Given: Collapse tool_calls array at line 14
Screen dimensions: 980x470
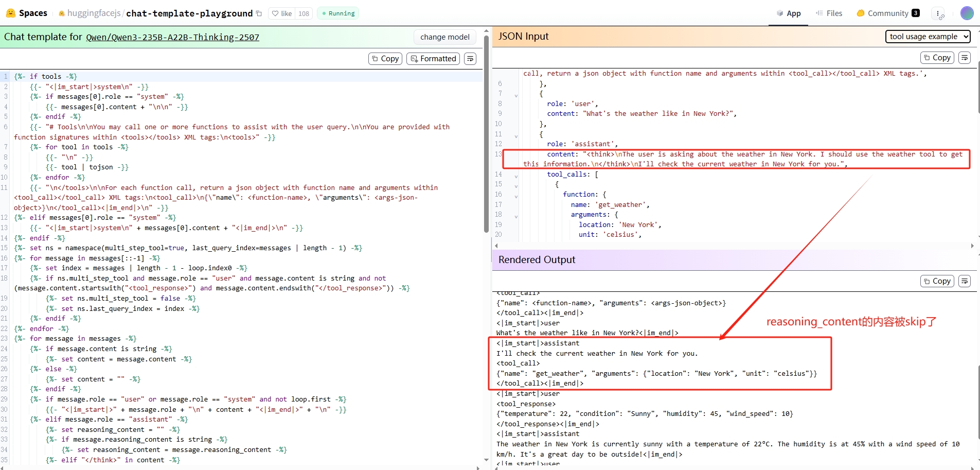Looking at the screenshot, I should (x=516, y=176).
